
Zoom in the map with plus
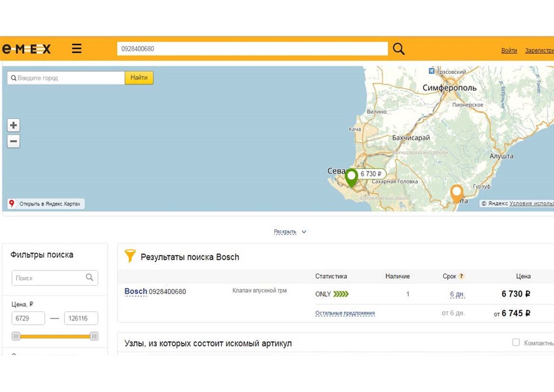point(13,125)
